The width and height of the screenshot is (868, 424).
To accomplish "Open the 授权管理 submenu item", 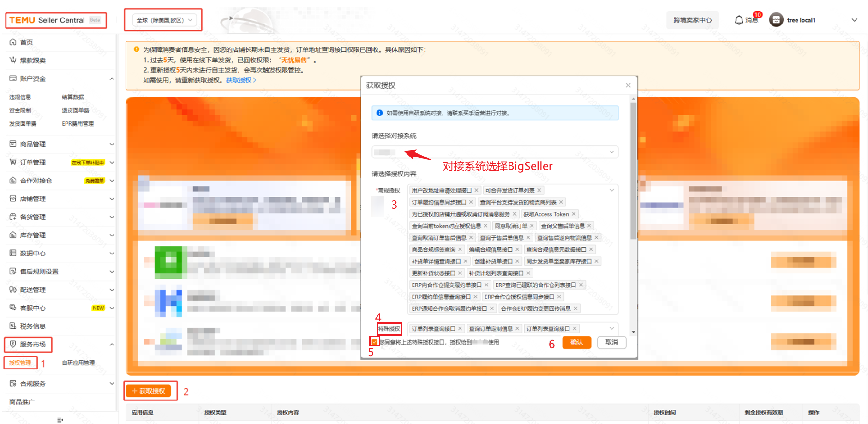I will tap(20, 363).
